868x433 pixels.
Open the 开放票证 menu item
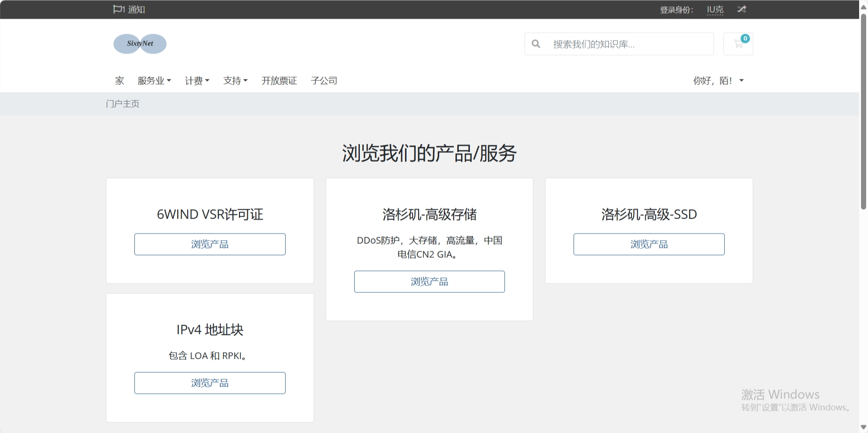coord(279,80)
